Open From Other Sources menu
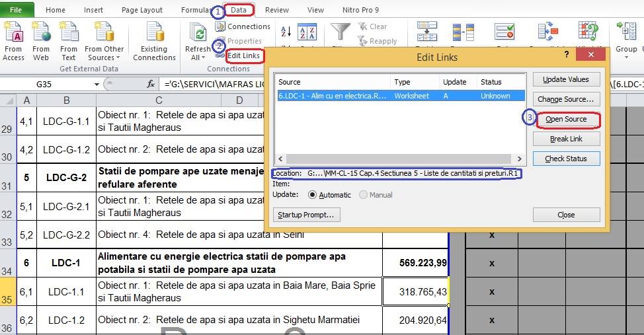 [x=104, y=41]
